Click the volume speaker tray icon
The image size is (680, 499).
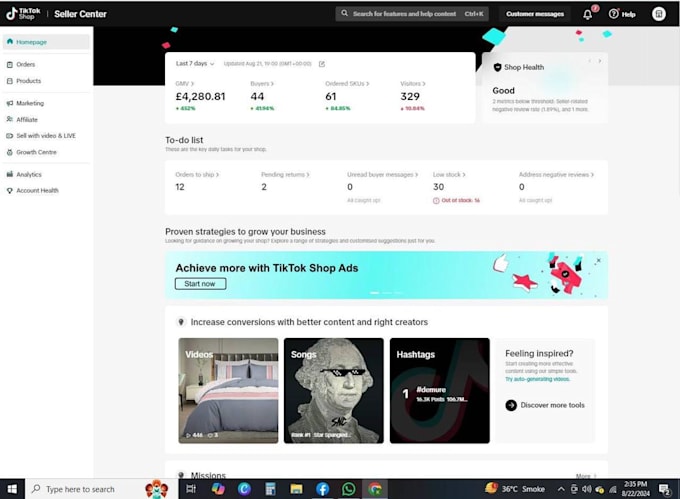(587, 489)
